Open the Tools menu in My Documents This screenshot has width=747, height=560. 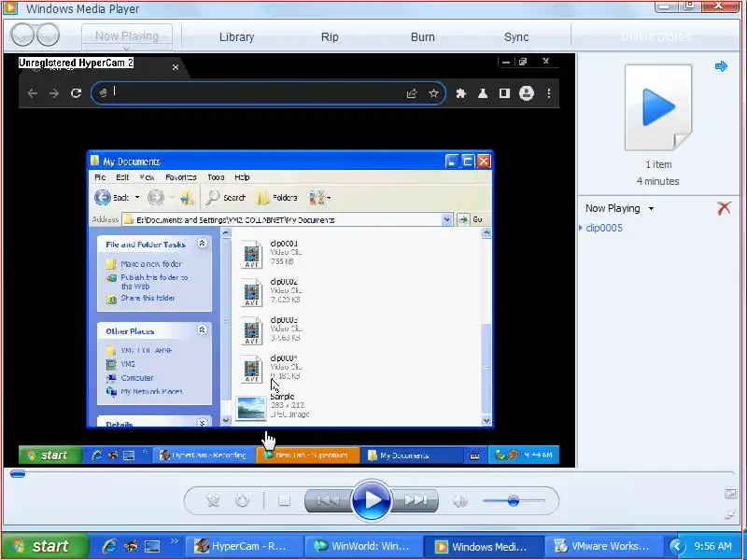click(216, 177)
